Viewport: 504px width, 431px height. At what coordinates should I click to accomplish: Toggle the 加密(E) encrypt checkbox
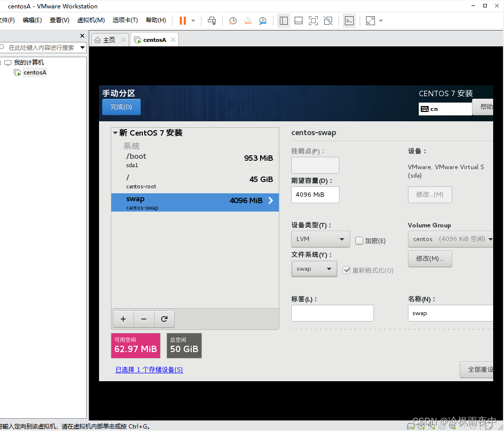(x=359, y=241)
